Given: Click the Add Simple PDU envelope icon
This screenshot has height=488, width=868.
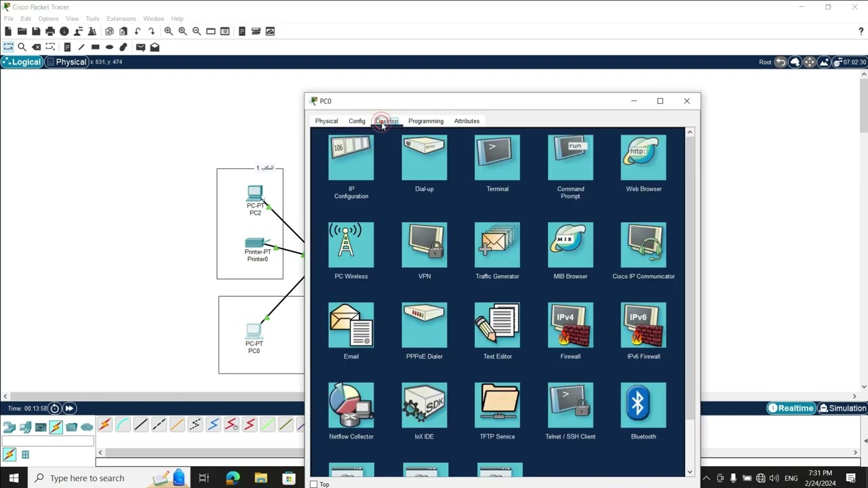Looking at the screenshot, I should (x=140, y=47).
